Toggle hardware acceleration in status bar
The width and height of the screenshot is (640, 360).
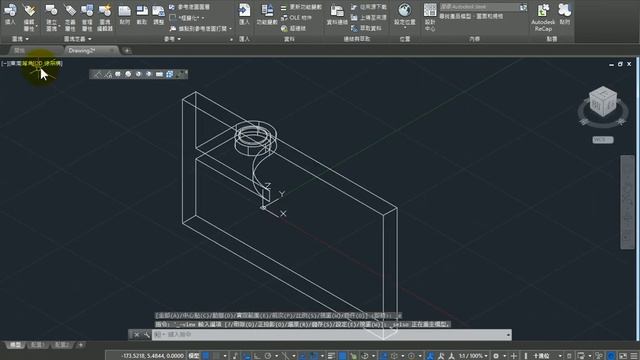tap(611, 356)
